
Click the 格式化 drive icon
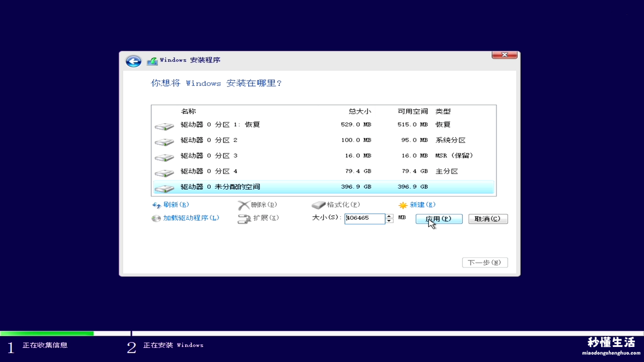318,205
